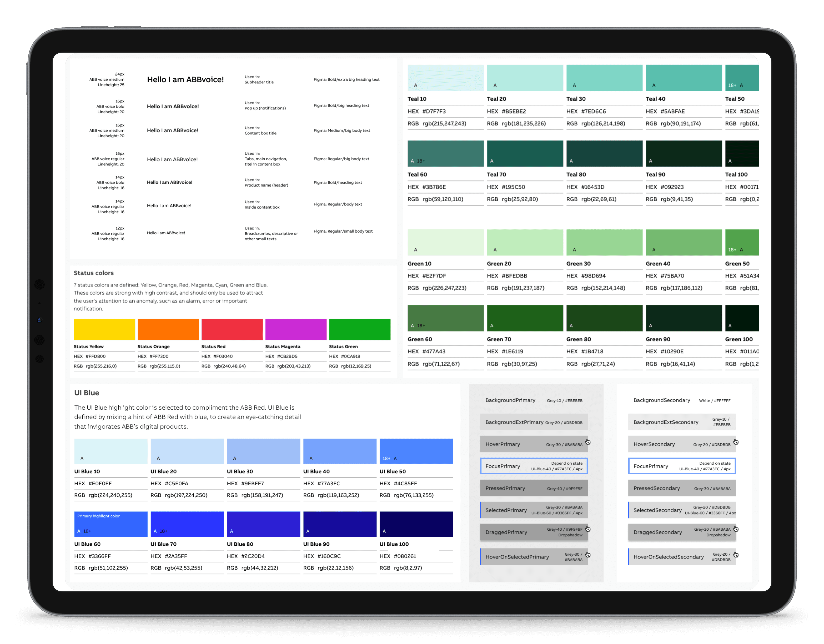Click the Status Yellow color swatch
Viewport: 824px width, 644px height.
point(104,329)
